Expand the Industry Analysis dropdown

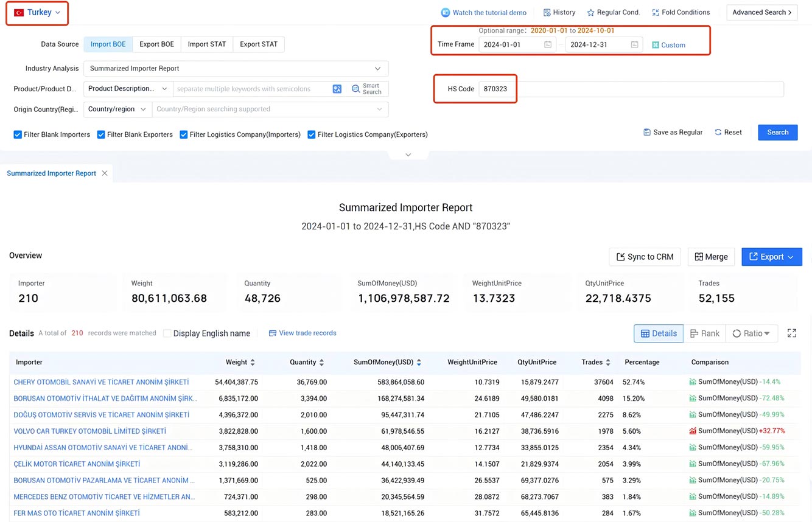click(236, 69)
